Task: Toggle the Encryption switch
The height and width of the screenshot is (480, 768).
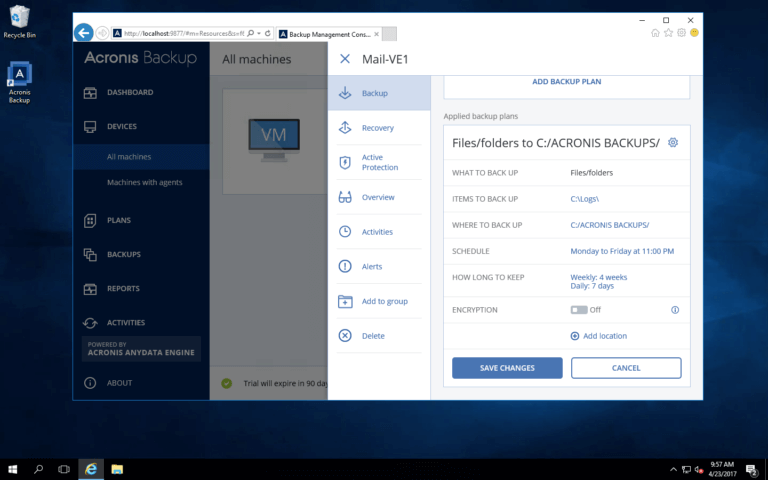Action: point(578,310)
